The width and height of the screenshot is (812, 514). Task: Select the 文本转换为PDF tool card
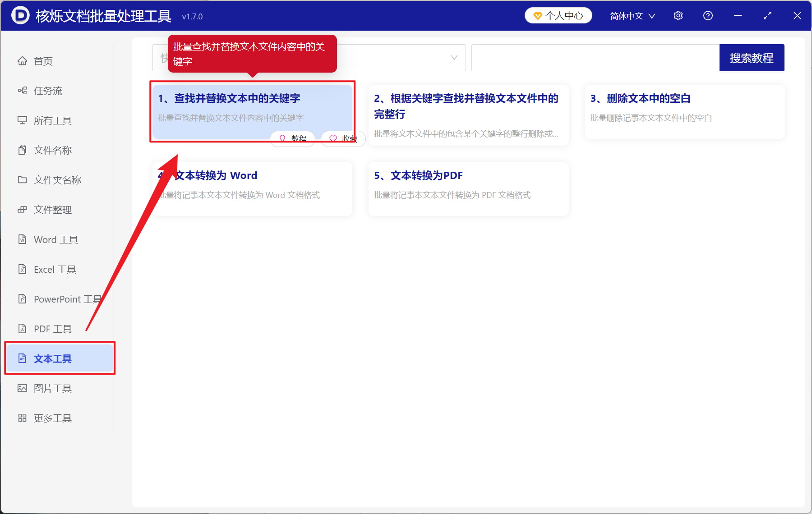click(468, 188)
